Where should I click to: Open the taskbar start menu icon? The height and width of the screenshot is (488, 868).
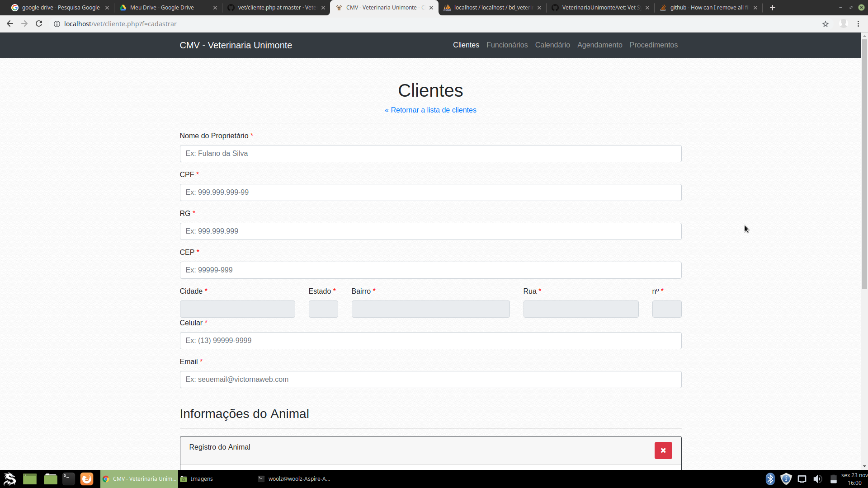tap(9, 479)
